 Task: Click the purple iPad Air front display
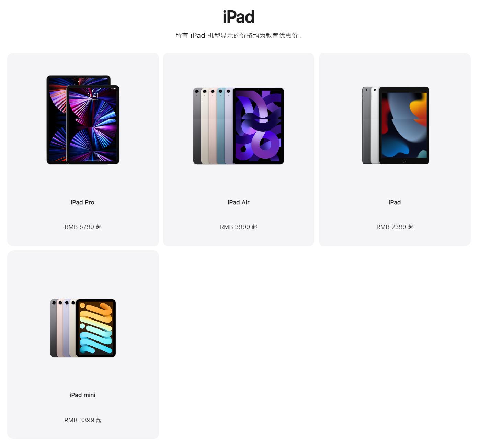pyautogui.click(x=259, y=126)
